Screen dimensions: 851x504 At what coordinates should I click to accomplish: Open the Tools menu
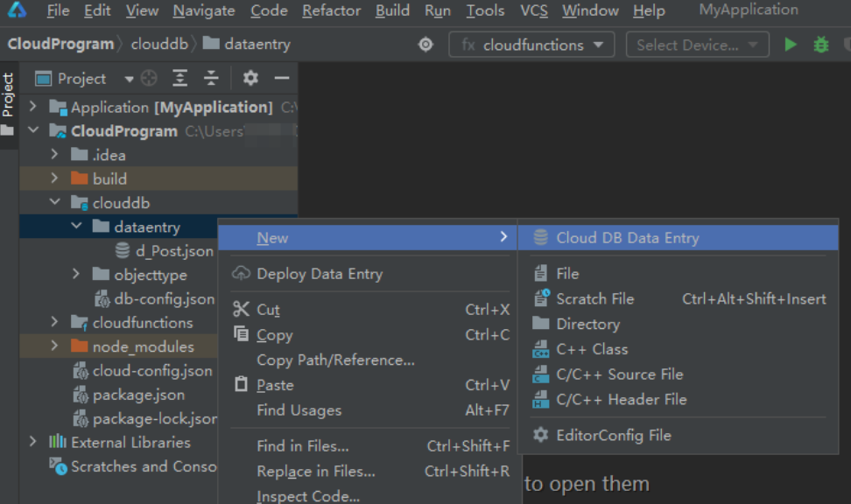485,10
